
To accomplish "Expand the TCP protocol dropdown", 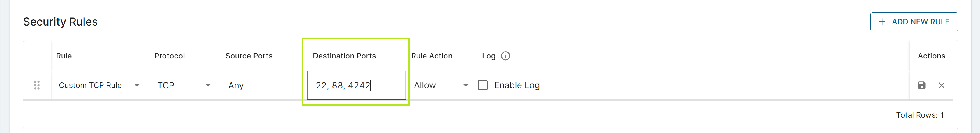I will pyautogui.click(x=184, y=85).
